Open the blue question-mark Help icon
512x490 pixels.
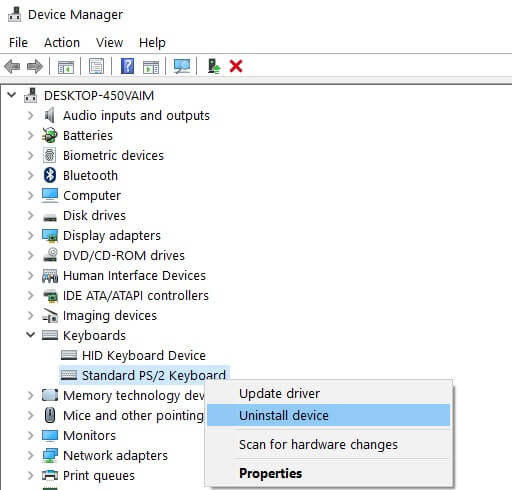(127, 66)
